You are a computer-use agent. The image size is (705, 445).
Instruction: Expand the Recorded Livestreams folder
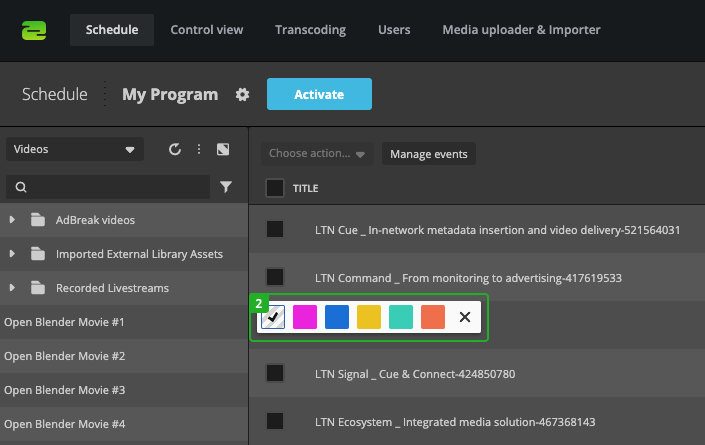(x=12, y=288)
